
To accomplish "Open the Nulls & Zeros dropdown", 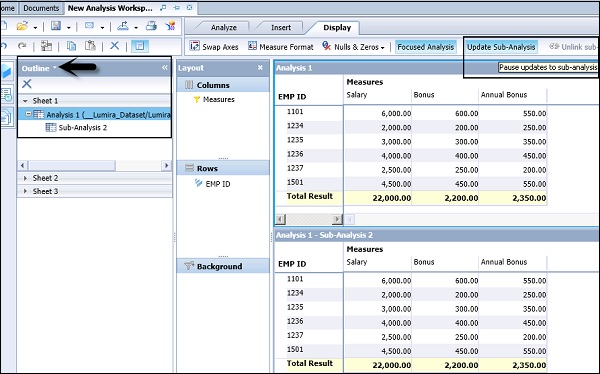I will [353, 47].
